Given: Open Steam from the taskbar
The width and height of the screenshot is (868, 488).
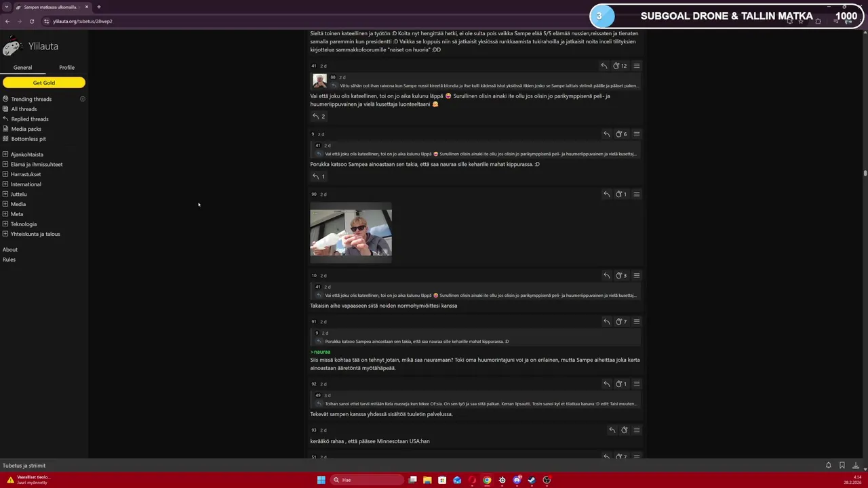Looking at the screenshot, I should [x=532, y=480].
